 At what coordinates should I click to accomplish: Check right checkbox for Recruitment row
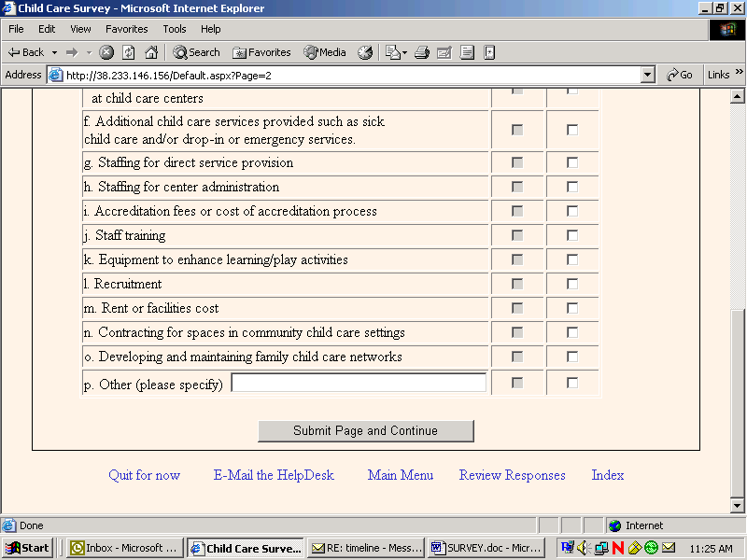click(572, 284)
